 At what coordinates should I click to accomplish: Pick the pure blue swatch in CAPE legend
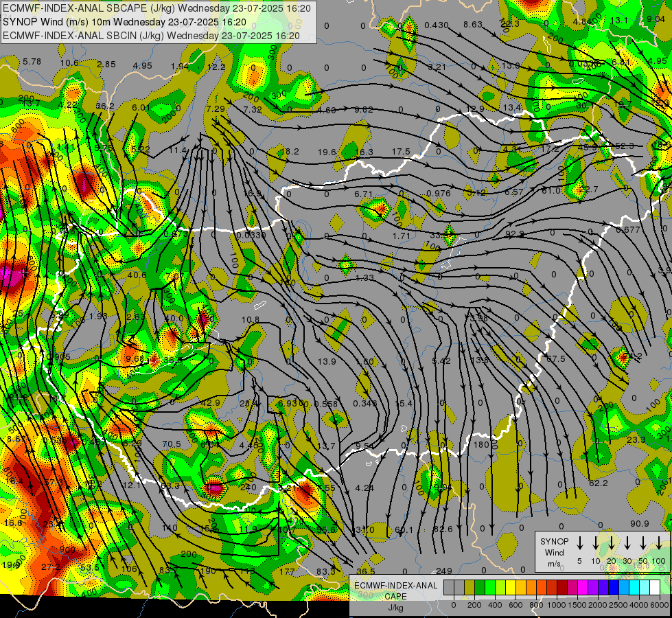pos(613,587)
